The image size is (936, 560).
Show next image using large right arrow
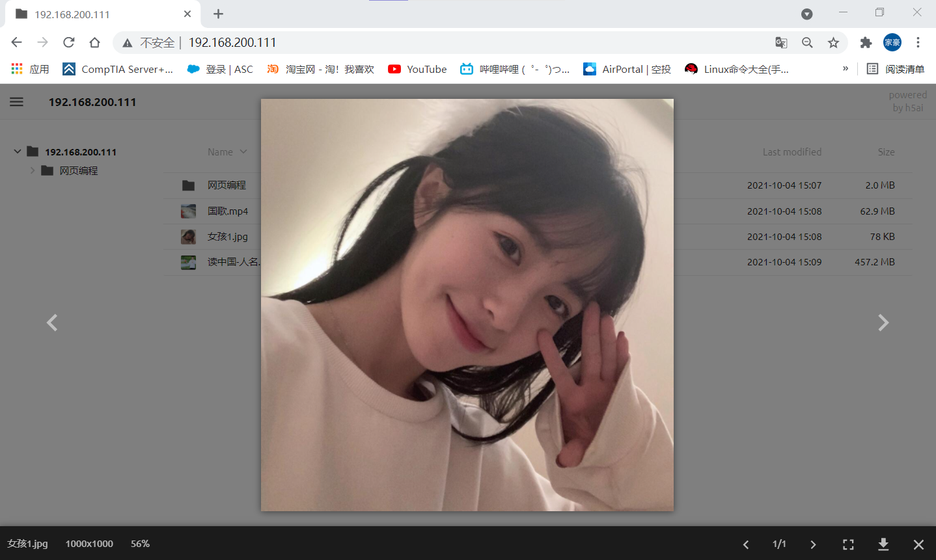pyautogui.click(x=883, y=323)
